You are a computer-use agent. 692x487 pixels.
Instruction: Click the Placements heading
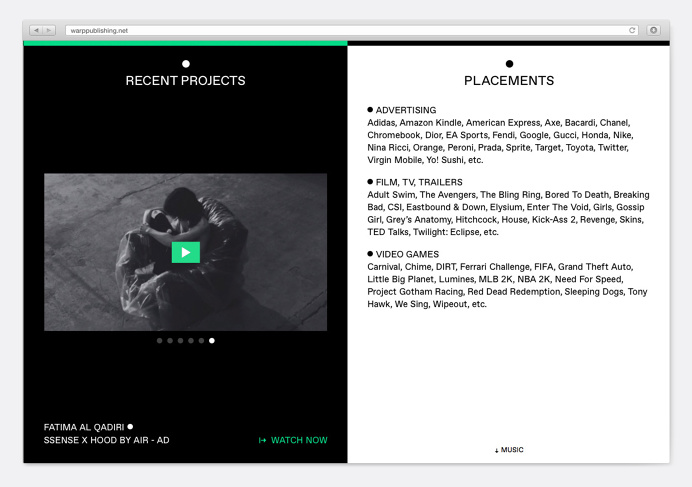click(509, 81)
